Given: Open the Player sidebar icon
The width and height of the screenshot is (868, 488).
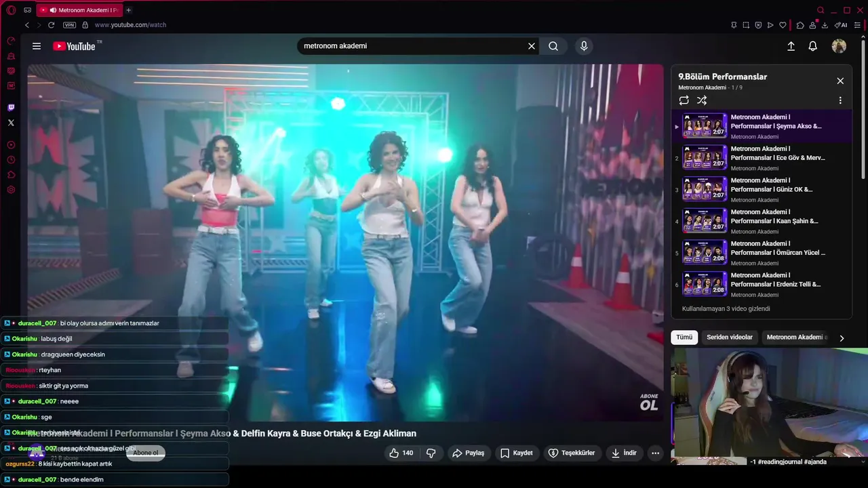Looking at the screenshot, I should pos(11,145).
